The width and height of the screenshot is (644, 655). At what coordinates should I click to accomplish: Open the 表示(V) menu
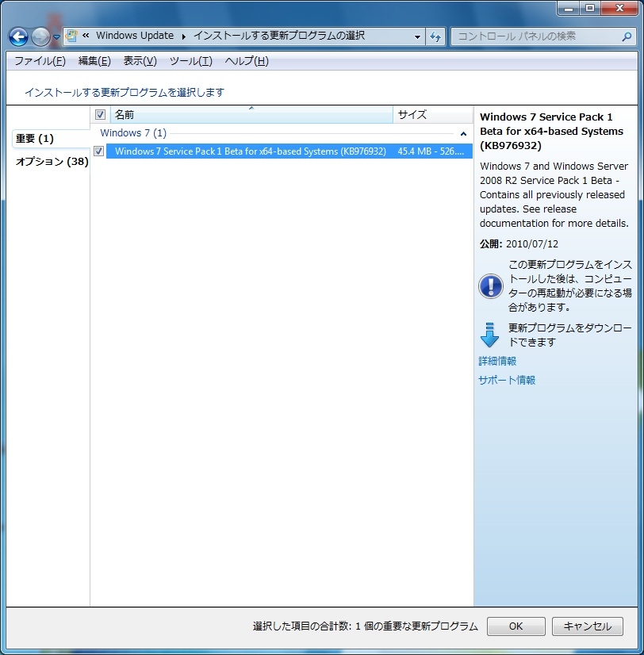click(140, 61)
